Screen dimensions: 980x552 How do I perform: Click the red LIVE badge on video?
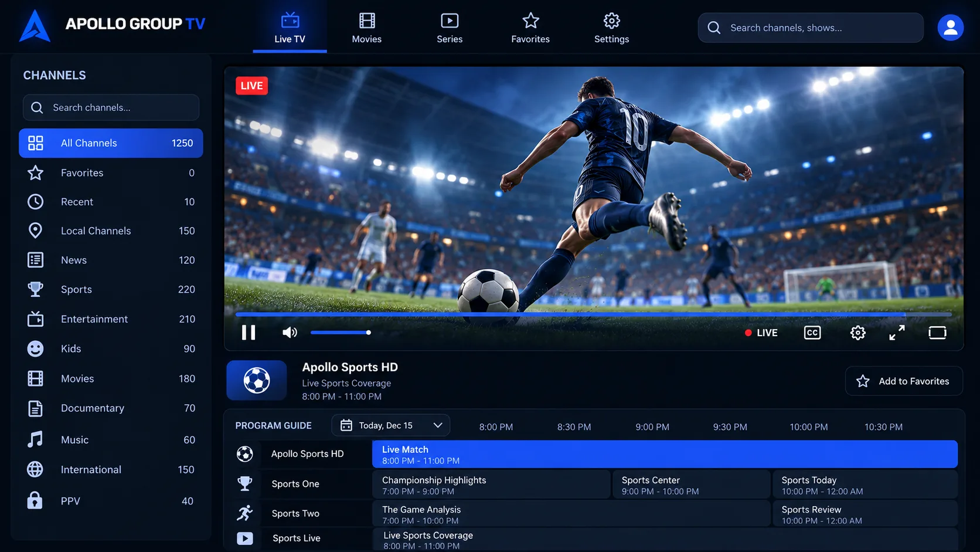251,86
